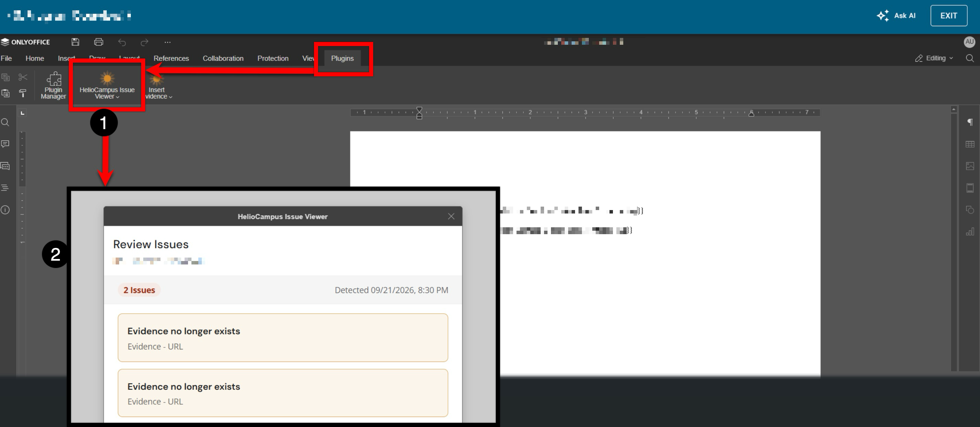
Task: Close the HelioCampus Issue Viewer dialog
Action: pyautogui.click(x=451, y=216)
